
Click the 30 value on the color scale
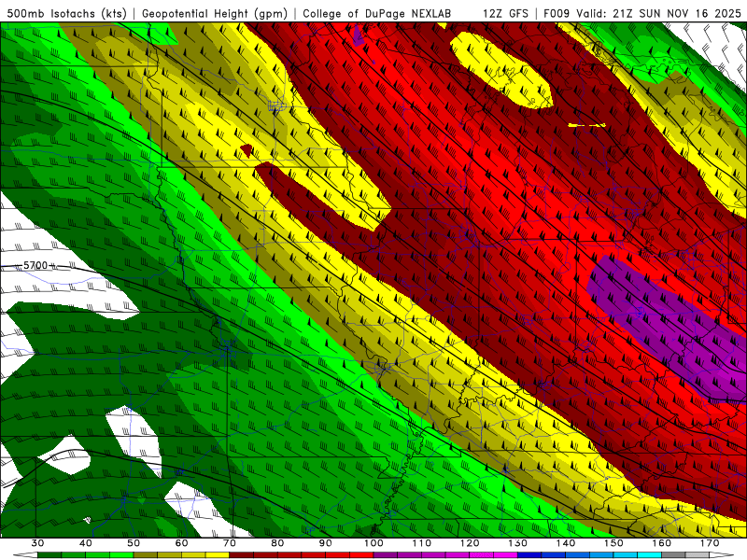pyautogui.click(x=37, y=543)
